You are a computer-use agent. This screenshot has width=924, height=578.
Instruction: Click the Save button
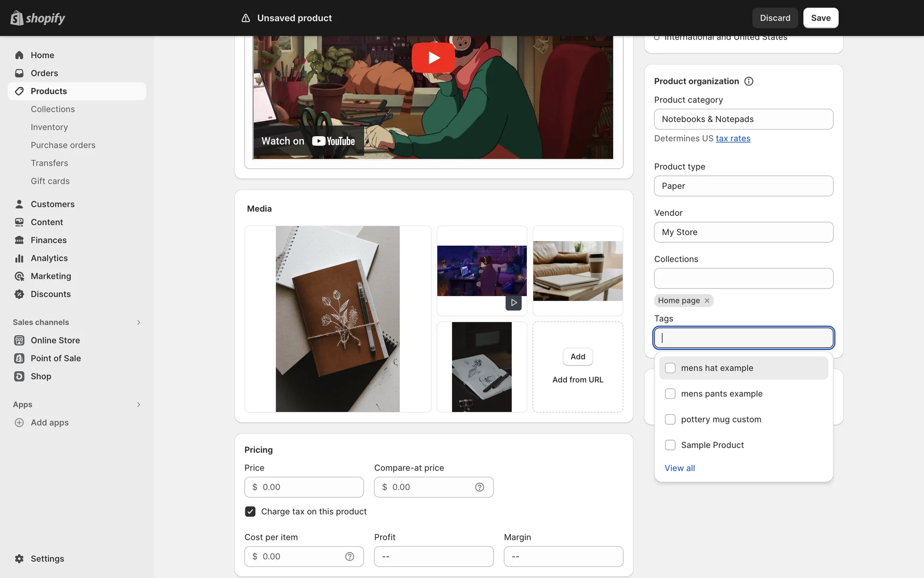click(821, 18)
